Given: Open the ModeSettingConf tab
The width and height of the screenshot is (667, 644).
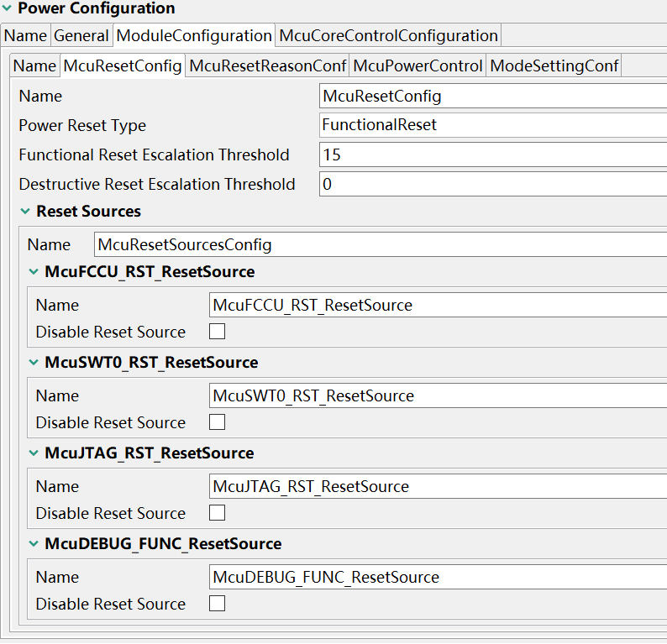Looking at the screenshot, I should [x=554, y=65].
